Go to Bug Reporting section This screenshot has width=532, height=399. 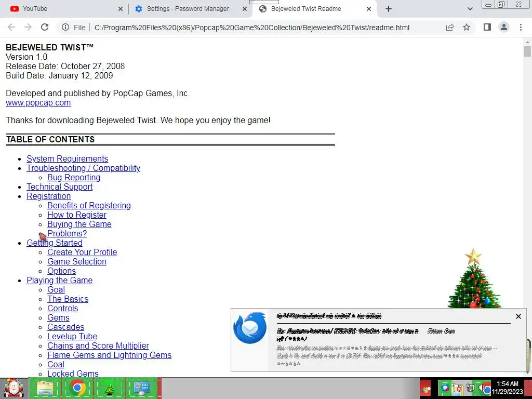pos(74,178)
